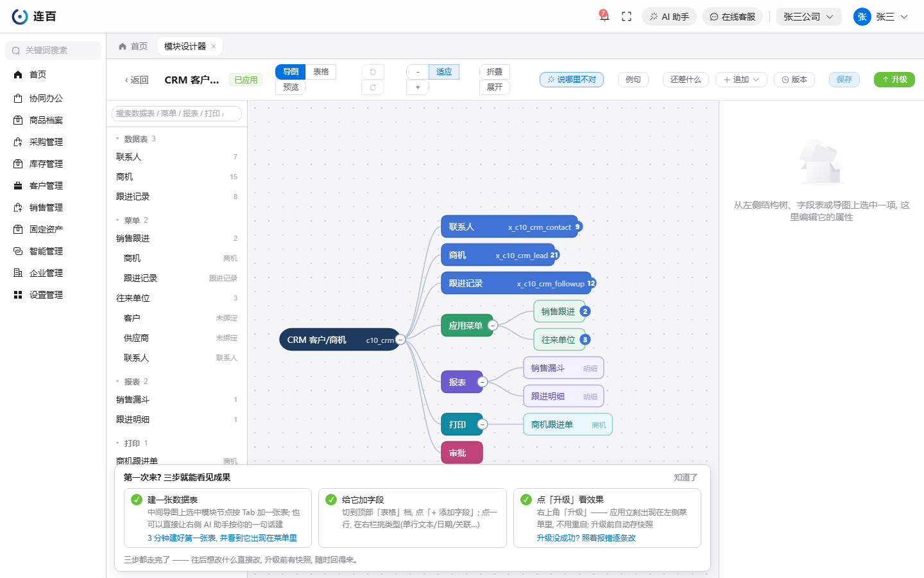Collapse the 报表 node toggle
The width and height of the screenshot is (924, 578).
coord(483,382)
